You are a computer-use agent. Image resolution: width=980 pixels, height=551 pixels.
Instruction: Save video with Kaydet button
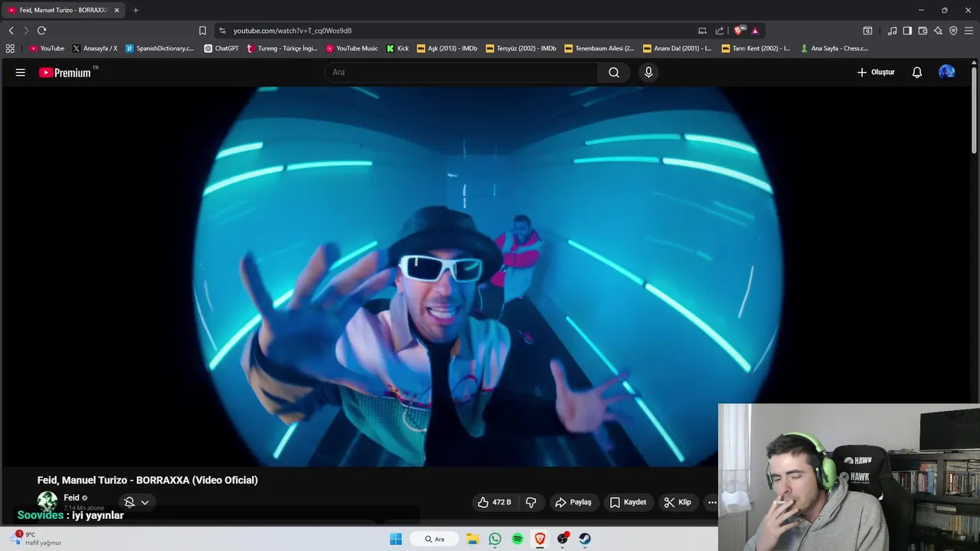pos(628,502)
